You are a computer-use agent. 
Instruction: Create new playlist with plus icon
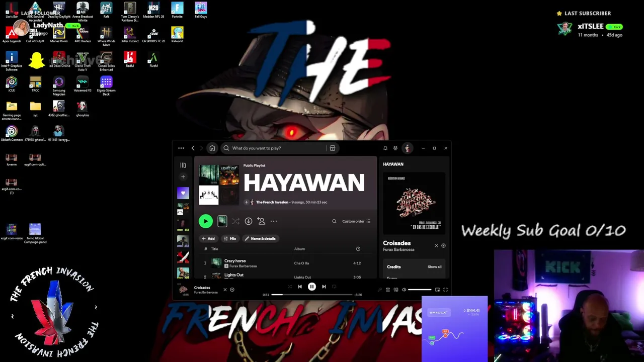[x=183, y=177]
